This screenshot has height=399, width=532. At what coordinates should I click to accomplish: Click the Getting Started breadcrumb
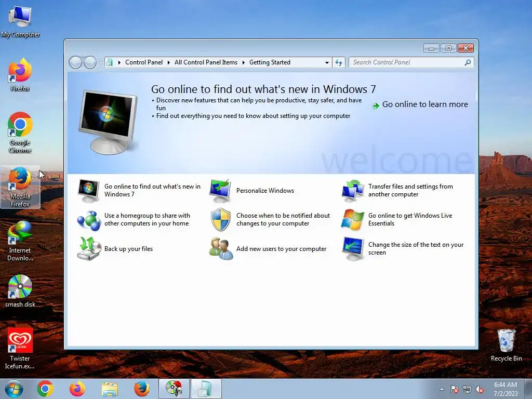coord(270,62)
